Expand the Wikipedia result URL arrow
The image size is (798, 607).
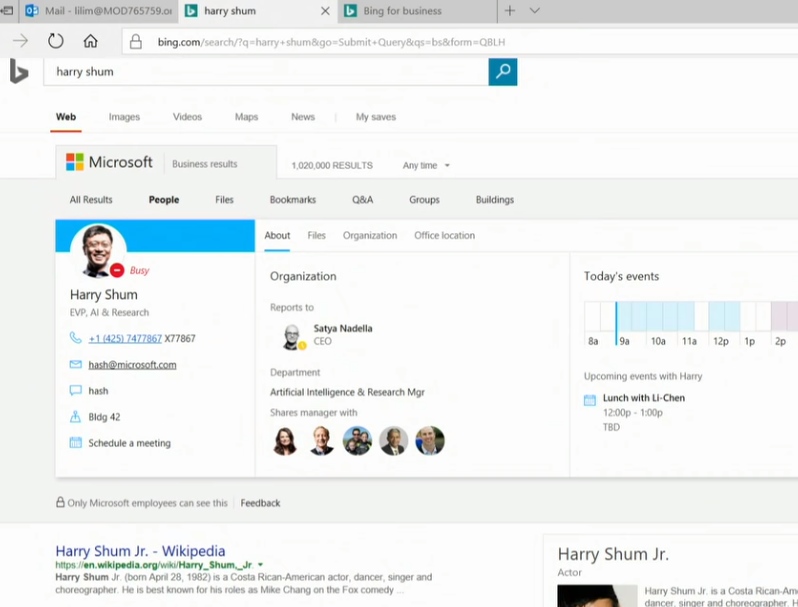(x=261, y=565)
